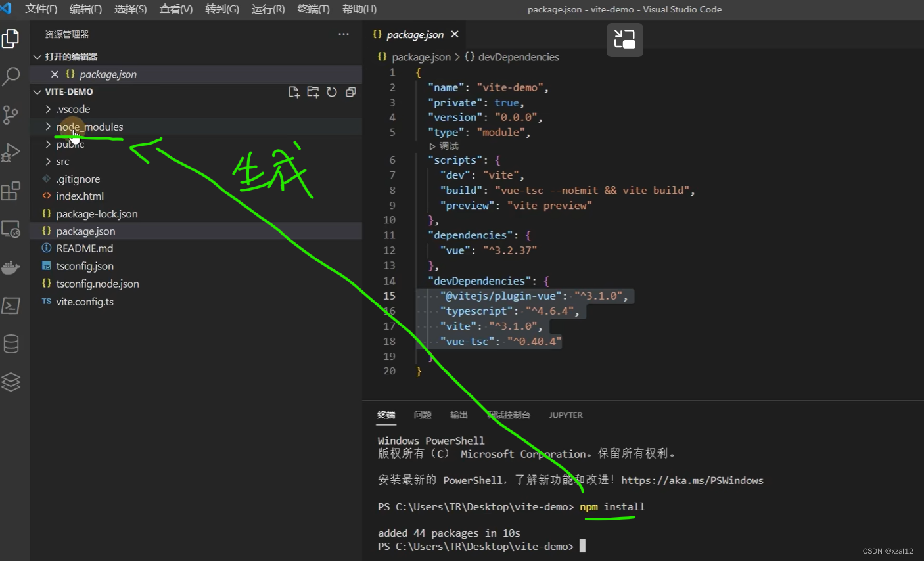
Task: Open the Search view in activity bar
Action: (11, 76)
